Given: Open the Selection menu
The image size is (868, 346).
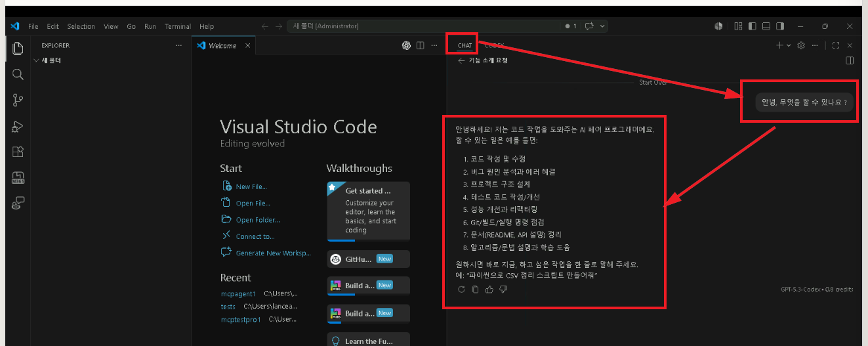Looking at the screenshot, I should (x=81, y=26).
